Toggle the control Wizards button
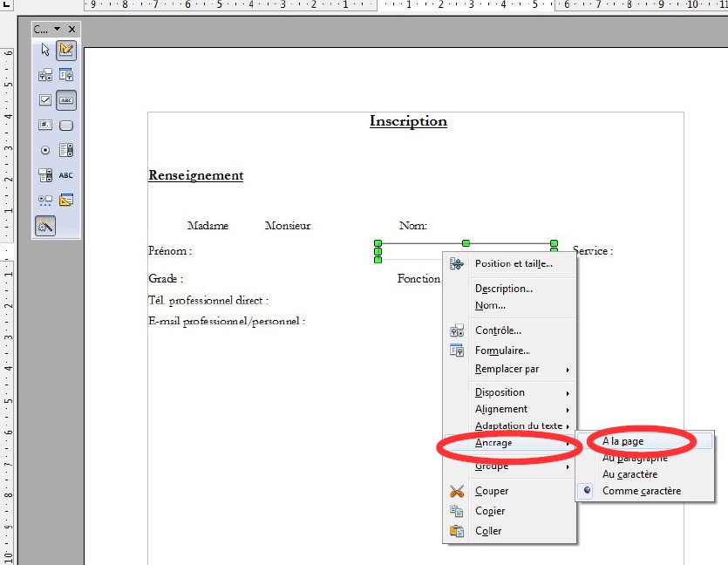 (45, 226)
